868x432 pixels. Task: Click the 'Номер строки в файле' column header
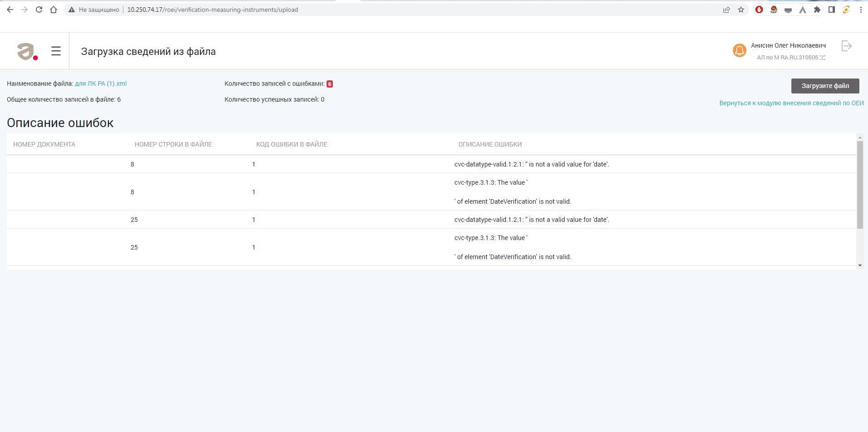click(x=173, y=144)
